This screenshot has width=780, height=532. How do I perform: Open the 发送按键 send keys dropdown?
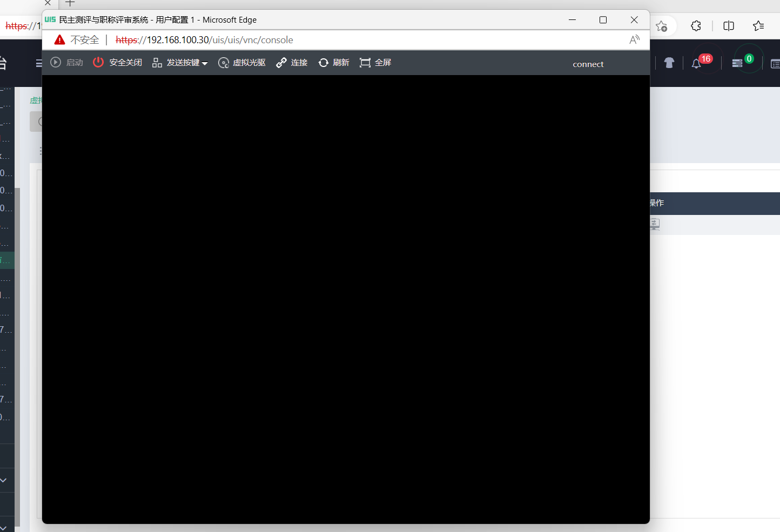180,63
